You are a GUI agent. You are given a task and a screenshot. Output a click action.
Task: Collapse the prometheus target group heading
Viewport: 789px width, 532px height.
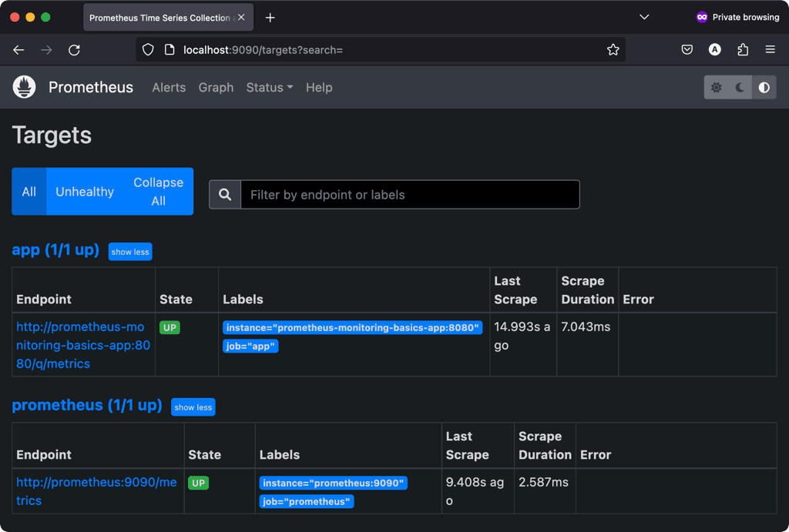click(x=87, y=405)
